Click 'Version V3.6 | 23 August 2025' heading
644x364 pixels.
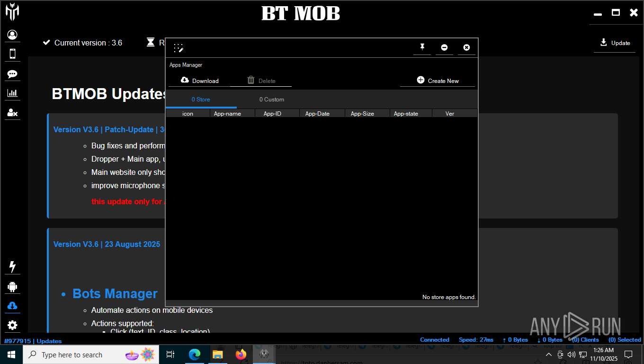coord(107,244)
